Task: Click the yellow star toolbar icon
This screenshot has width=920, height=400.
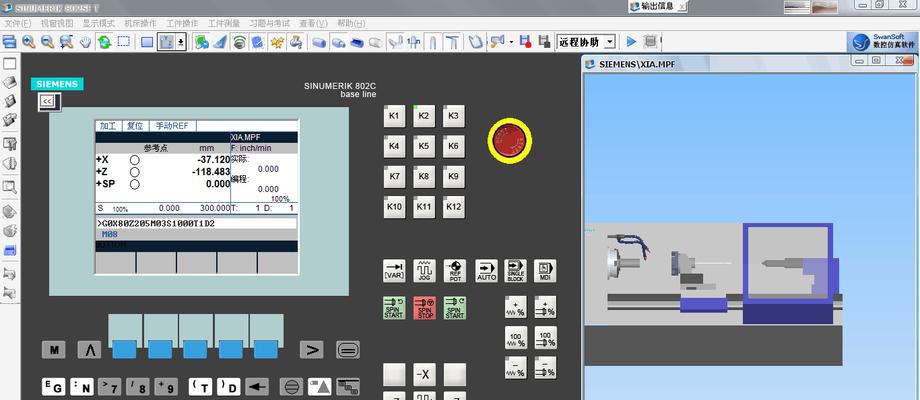Action: (278, 42)
